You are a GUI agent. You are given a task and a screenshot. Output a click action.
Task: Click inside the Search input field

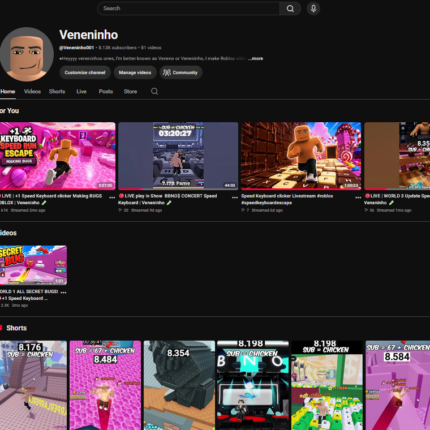pos(188,8)
